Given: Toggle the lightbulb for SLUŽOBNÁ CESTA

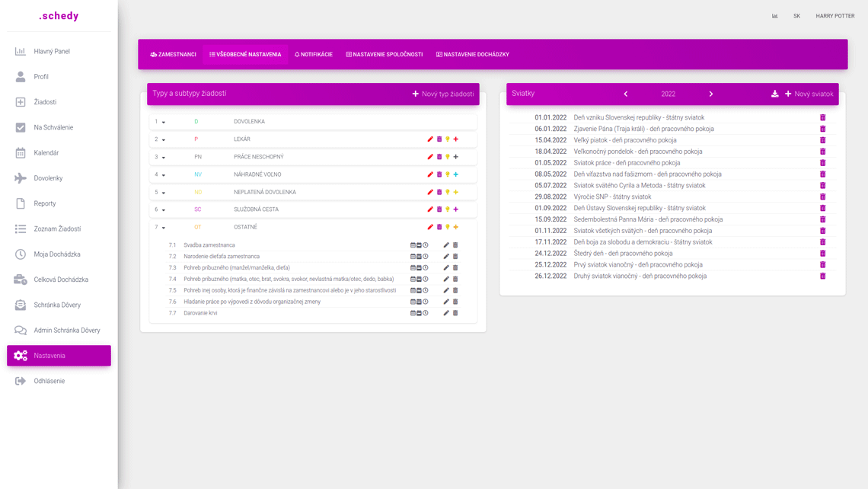Looking at the screenshot, I should (448, 209).
